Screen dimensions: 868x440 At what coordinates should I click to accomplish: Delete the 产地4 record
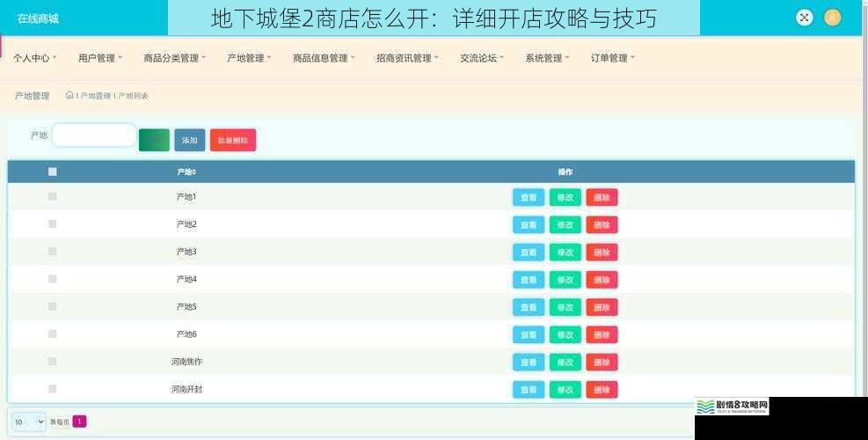pyautogui.click(x=602, y=280)
